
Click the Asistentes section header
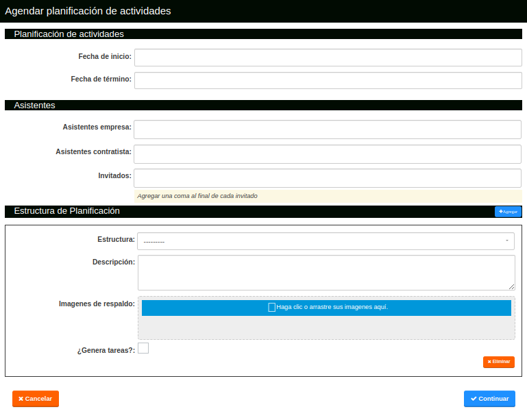click(34, 106)
